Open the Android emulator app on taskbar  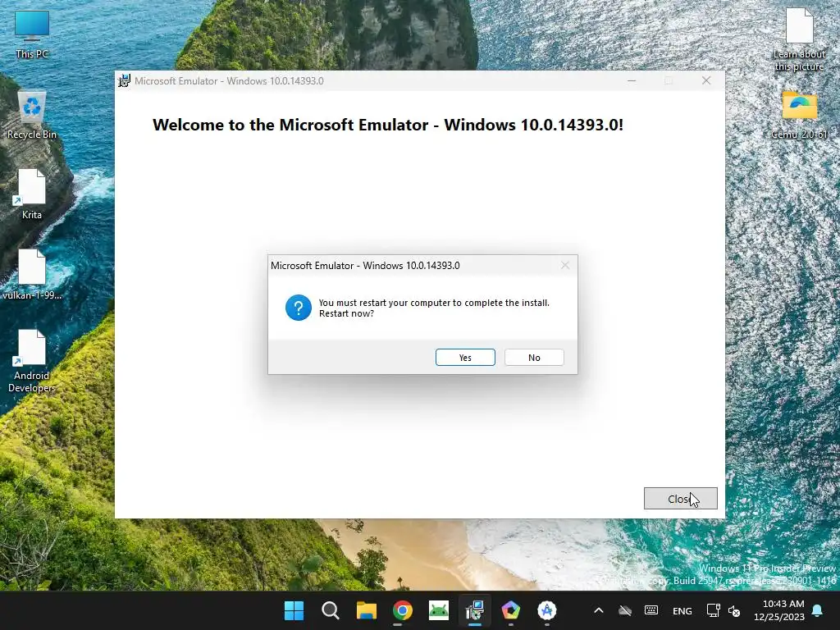pyautogui.click(x=439, y=610)
